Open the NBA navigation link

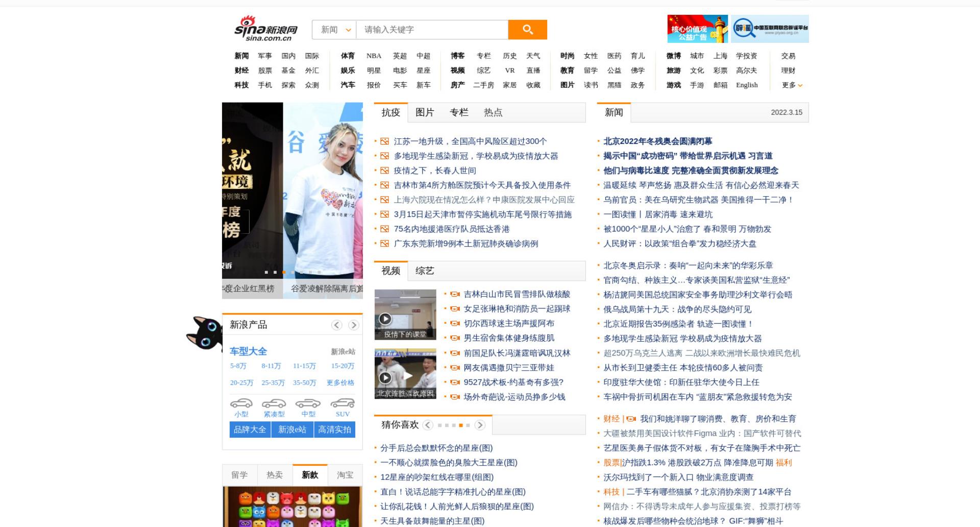coord(374,56)
